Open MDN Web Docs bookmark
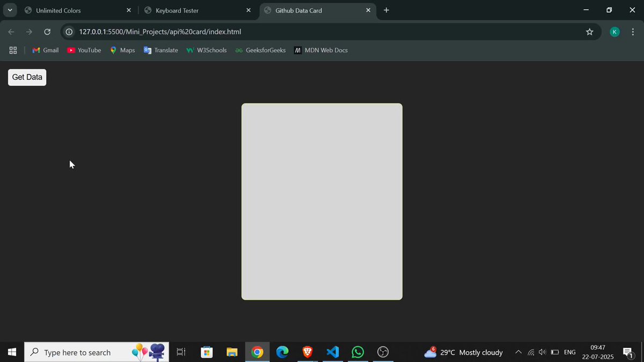The height and width of the screenshot is (362, 644). (x=321, y=50)
